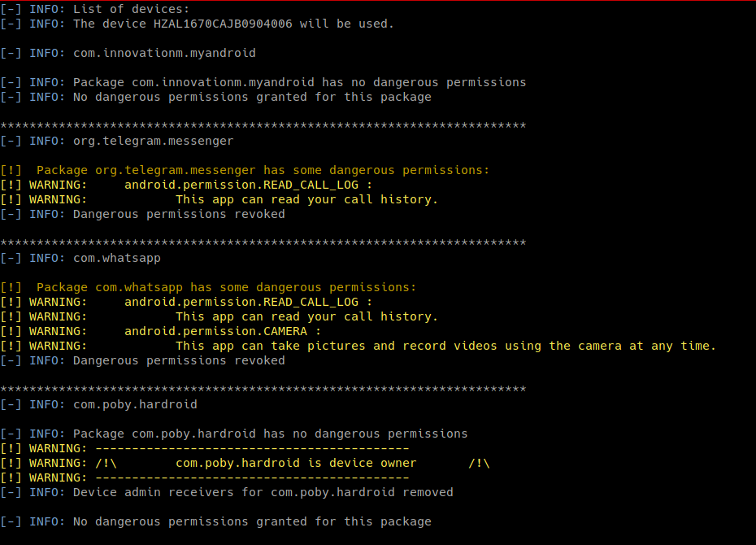Image resolution: width=756 pixels, height=545 pixels.
Task: Click 'android.permission.CAMERA' warning line
Action: click(161, 331)
